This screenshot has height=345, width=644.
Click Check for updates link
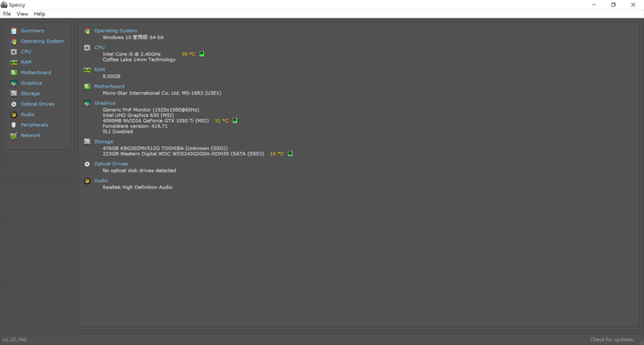[614, 340]
